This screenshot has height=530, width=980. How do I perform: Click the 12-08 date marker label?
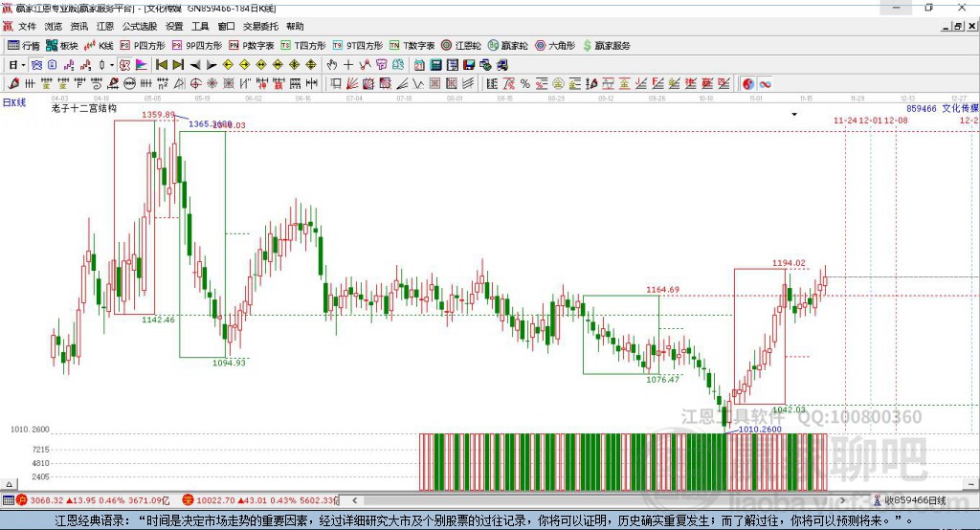[896, 120]
